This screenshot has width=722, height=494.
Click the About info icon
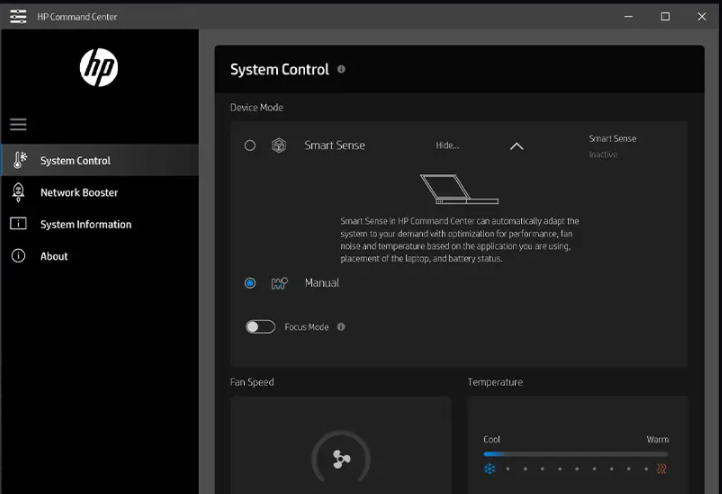point(18,256)
